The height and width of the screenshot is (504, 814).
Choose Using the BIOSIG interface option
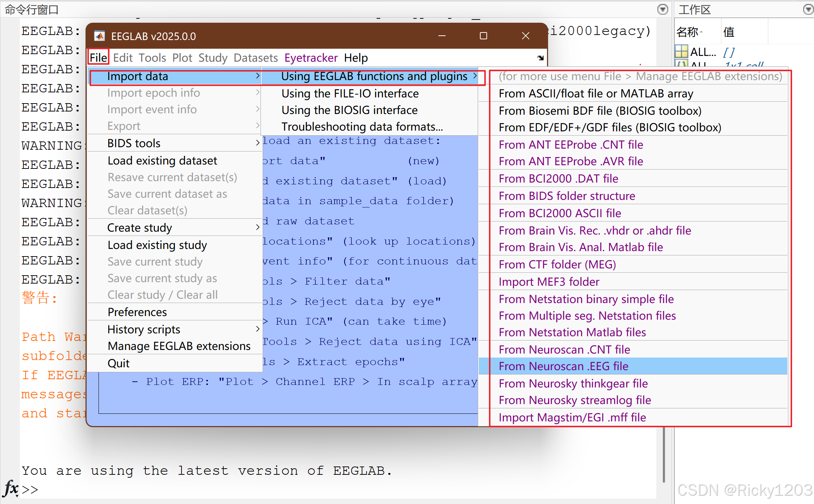(x=349, y=110)
